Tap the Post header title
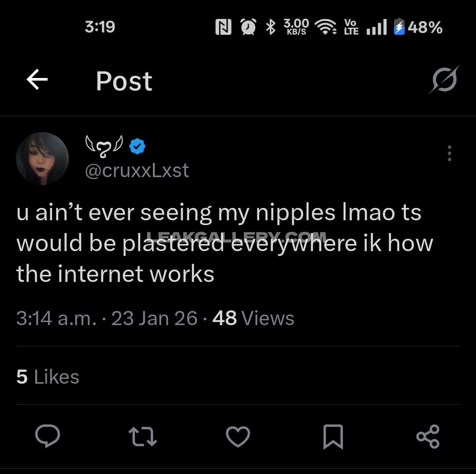This screenshot has height=474, width=476. coord(124,81)
